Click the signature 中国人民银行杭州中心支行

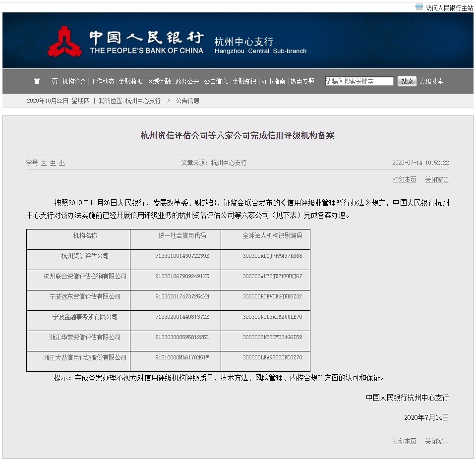[x=407, y=398]
